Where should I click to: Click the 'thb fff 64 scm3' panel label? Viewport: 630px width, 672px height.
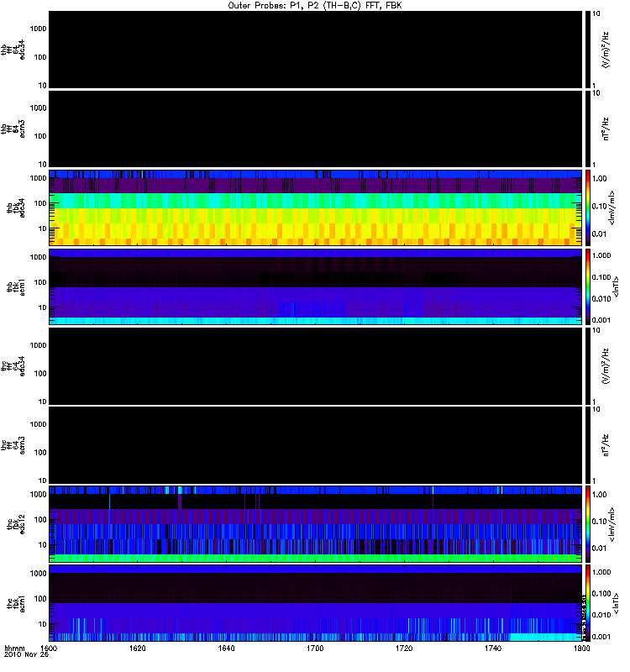click(x=13, y=129)
